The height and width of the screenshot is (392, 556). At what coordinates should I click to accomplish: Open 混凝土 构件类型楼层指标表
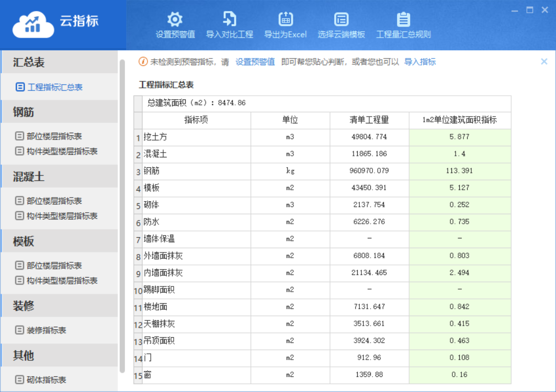(x=56, y=216)
